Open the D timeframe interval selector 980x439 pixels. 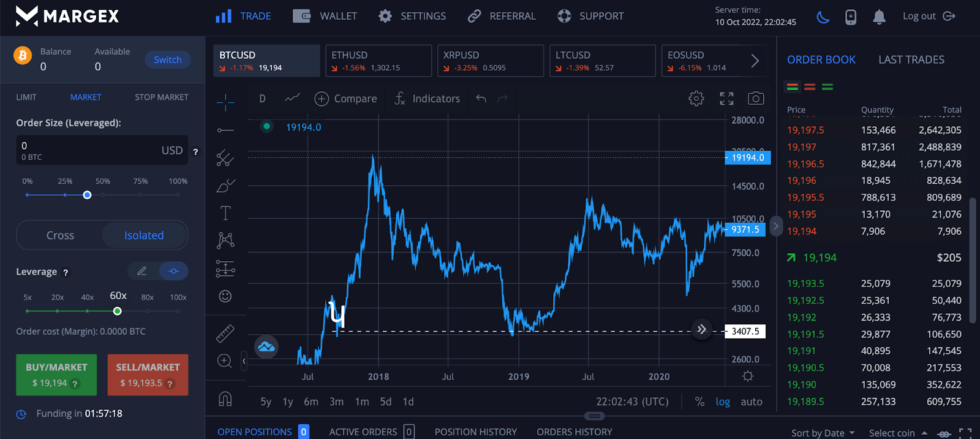(262, 98)
